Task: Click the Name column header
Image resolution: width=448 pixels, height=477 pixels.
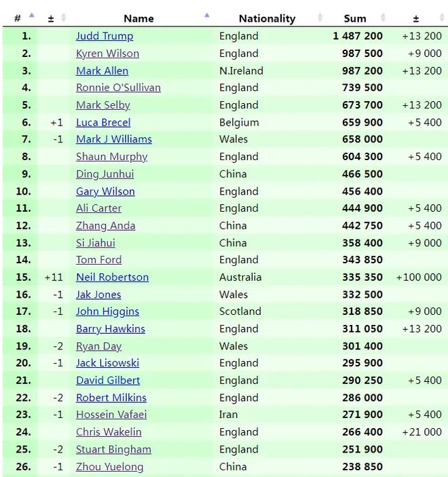Action: click(138, 18)
